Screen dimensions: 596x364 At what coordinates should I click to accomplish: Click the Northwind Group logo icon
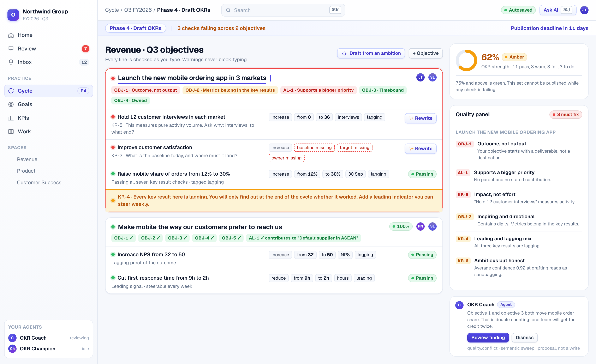13,15
